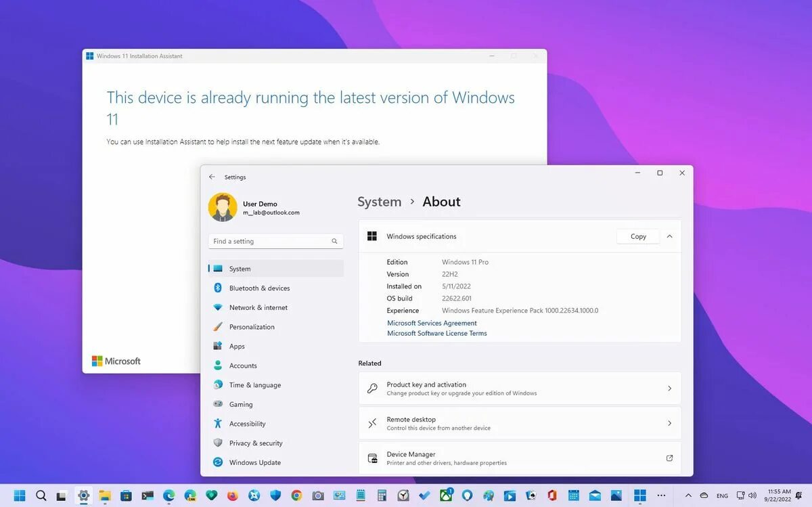Select System in the Settings sidebar
The image size is (812, 507).
[x=276, y=269]
